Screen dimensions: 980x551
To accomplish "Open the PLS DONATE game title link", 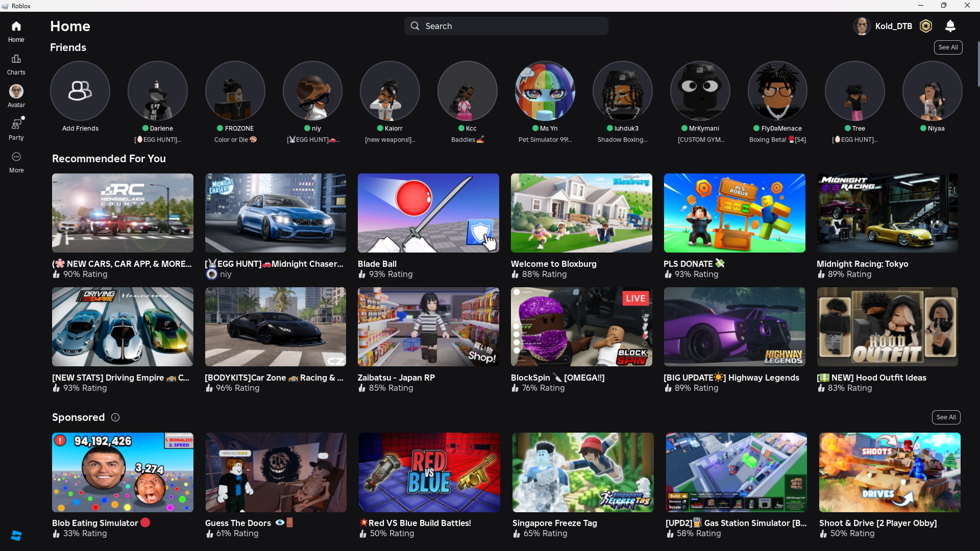I will pyautogui.click(x=688, y=264).
